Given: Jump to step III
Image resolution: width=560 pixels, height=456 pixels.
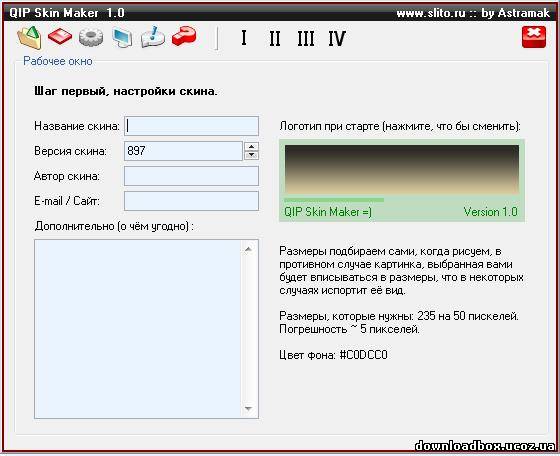Looking at the screenshot, I should pyautogui.click(x=306, y=38).
